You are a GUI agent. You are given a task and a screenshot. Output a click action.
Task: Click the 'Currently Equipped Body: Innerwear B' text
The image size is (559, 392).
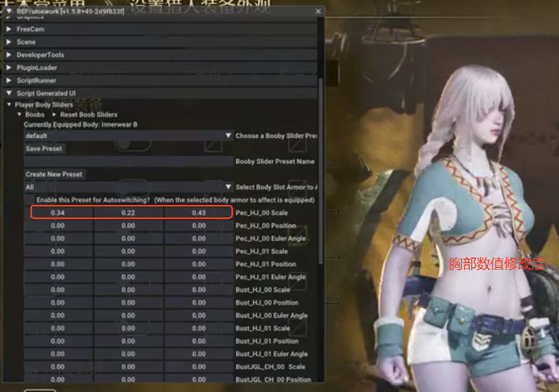click(x=81, y=125)
